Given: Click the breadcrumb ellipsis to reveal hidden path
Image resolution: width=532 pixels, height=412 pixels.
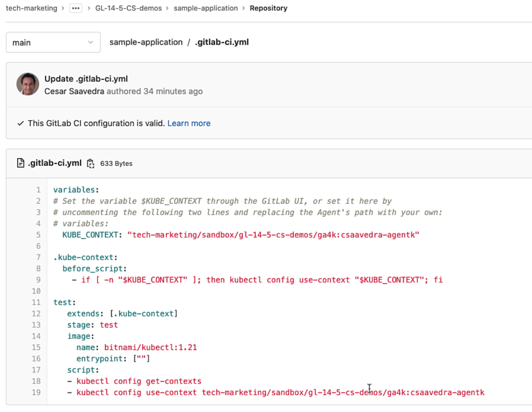Looking at the screenshot, I should click(76, 8).
